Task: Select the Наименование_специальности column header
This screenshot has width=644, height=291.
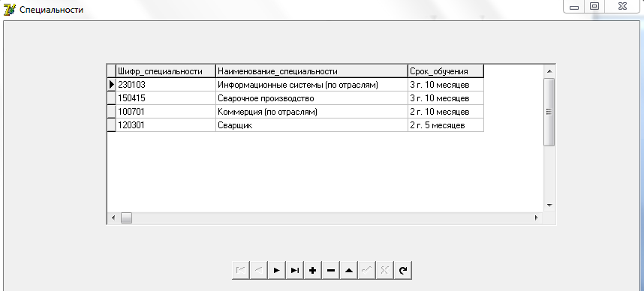Action: click(311, 71)
